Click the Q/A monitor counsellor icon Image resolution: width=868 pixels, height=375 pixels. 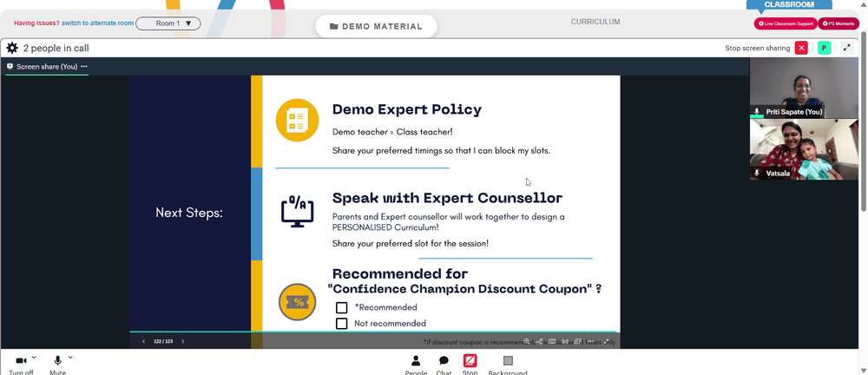pyautogui.click(x=297, y=212)
